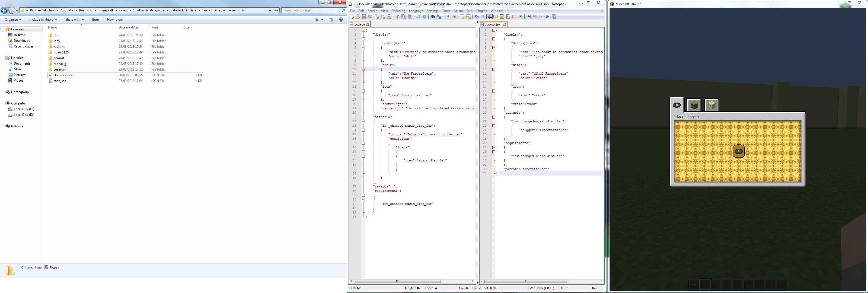Click the New folder button
Screen dimensions: 868x293
click(x=115, y=20)
